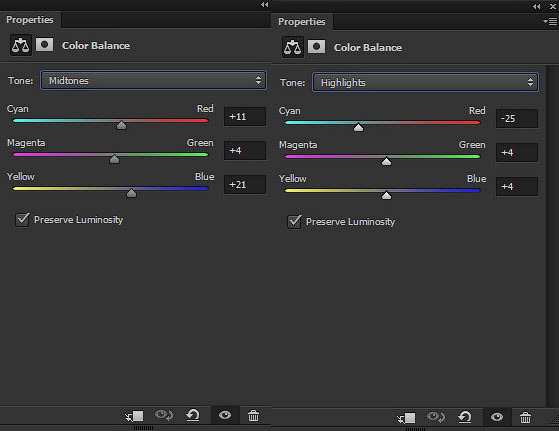Select the left Properties tab
The width and height of the screenshot is (559, 431).
(x=30, y=20)
